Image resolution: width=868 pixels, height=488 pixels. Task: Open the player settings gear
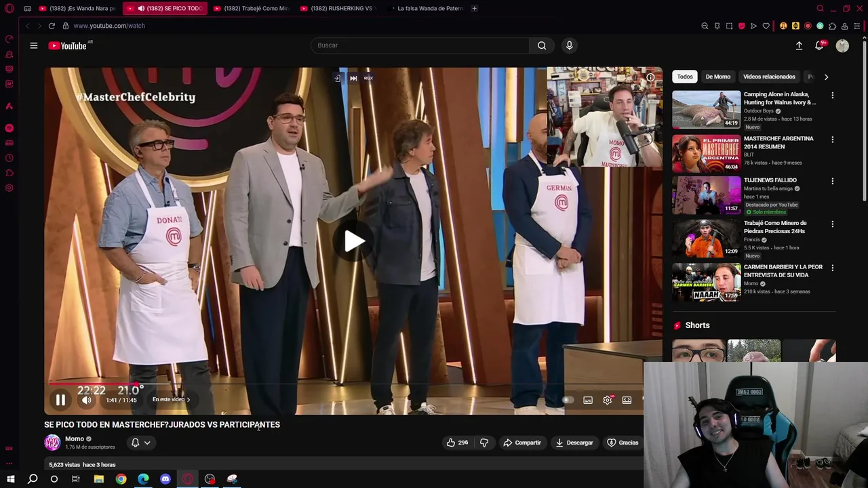(x=608, y=401)
